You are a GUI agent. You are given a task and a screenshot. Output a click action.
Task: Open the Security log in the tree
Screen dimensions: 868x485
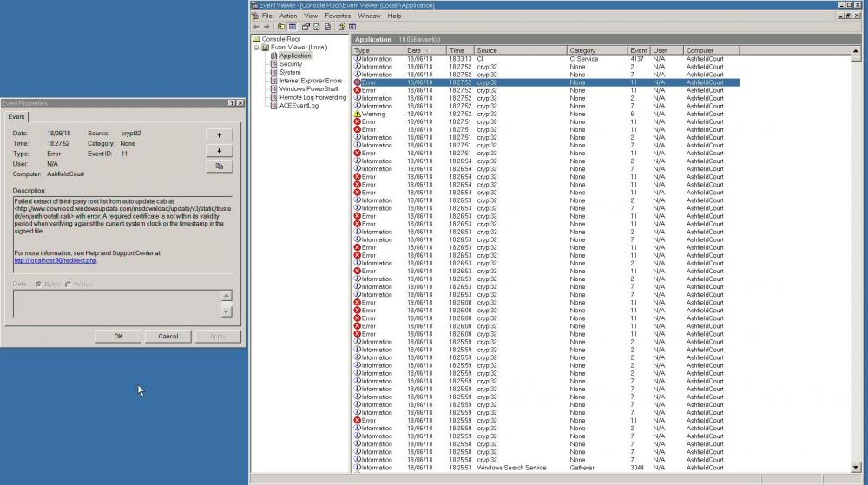point(291,64)
